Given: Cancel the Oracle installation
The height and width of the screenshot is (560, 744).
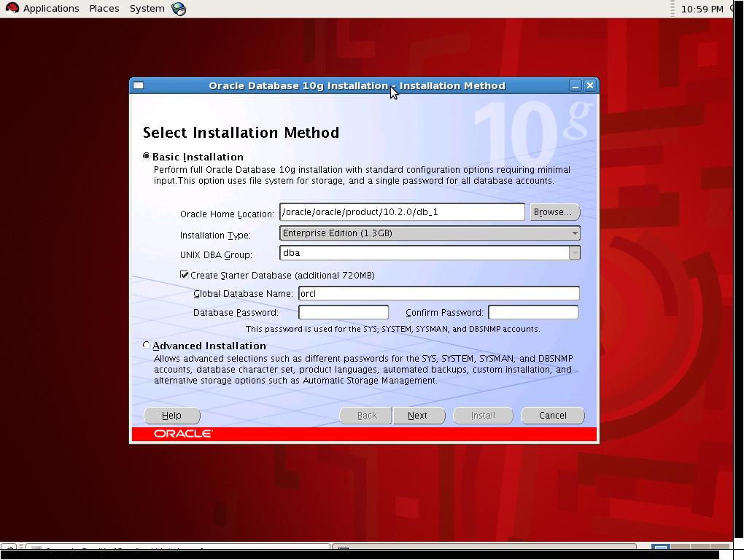Looking at the screenshot, I should (x=553, y=416).
